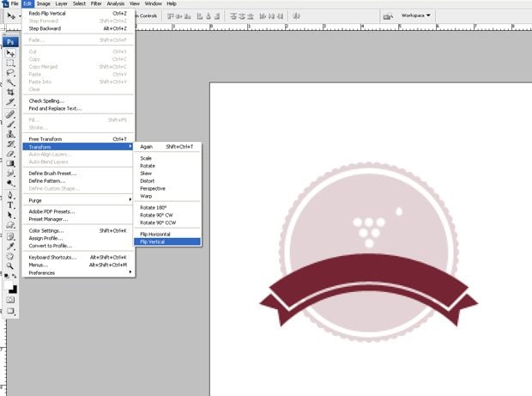
Task: Select the Rectangular Marquee tool
Action: 11,64
